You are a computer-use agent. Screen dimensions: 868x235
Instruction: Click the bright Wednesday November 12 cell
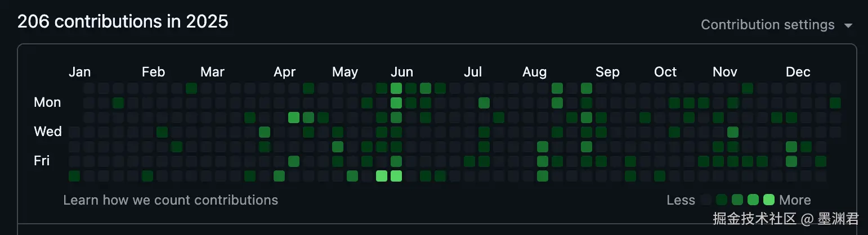pyautogui.click(x=733, y=132)
